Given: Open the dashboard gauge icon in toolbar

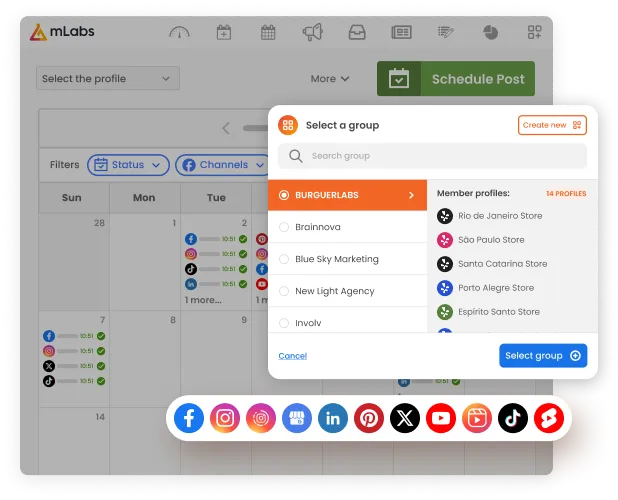Looking at the screenshot, I should (179, 33).
